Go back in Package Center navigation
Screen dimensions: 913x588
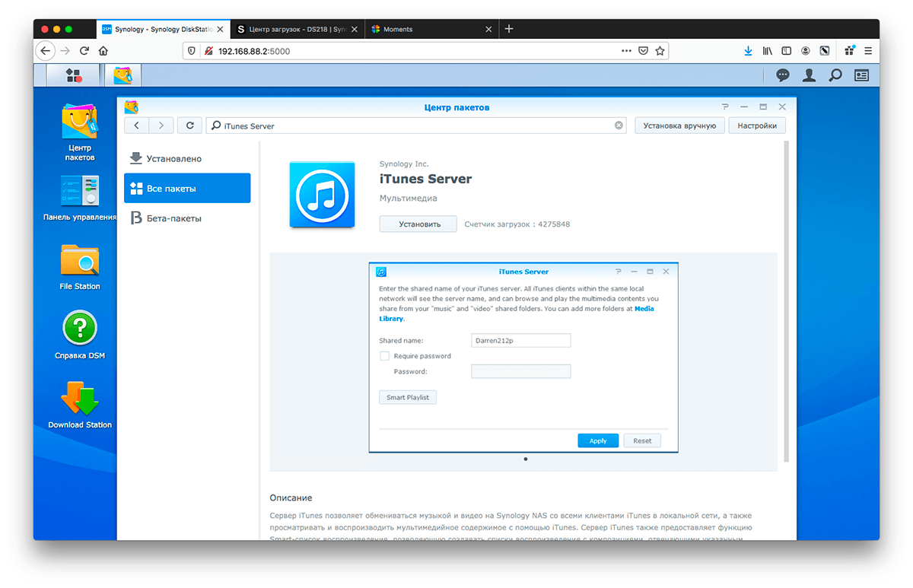point(136,126)
